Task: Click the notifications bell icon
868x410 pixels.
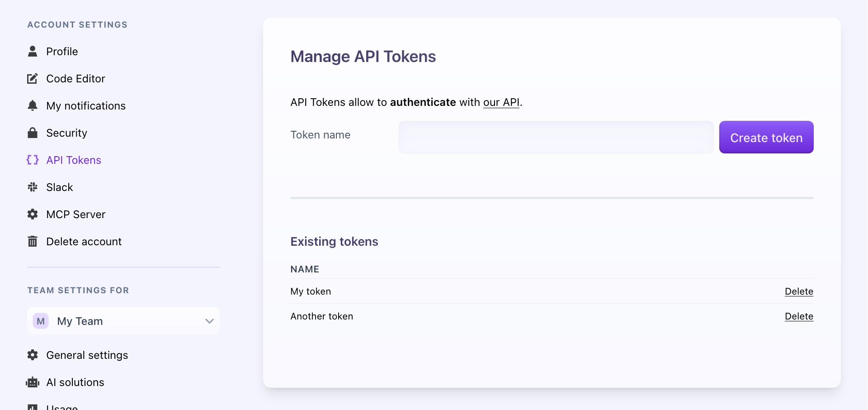Action: coord(33,106)
